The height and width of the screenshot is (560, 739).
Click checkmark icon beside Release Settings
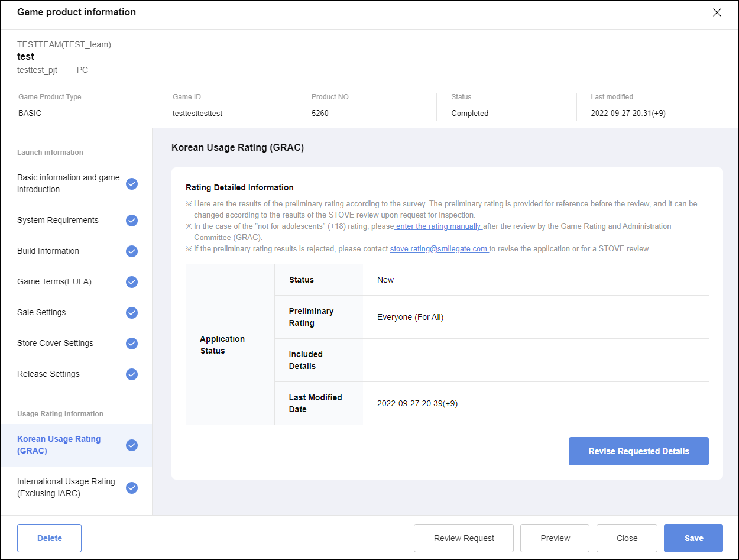click(x=132, y=374)
